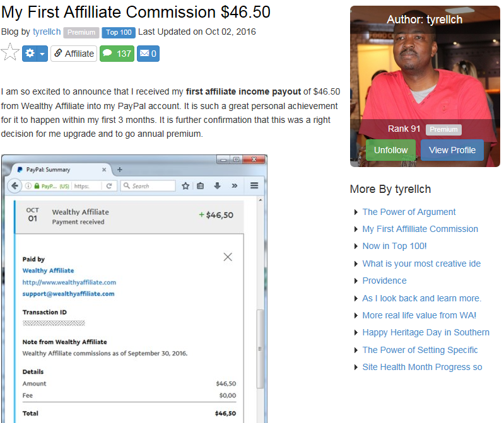This screenshot has width=504, height=423.
Task: Click the 'Fee' $0,00 value
Action: click(228, 395)
